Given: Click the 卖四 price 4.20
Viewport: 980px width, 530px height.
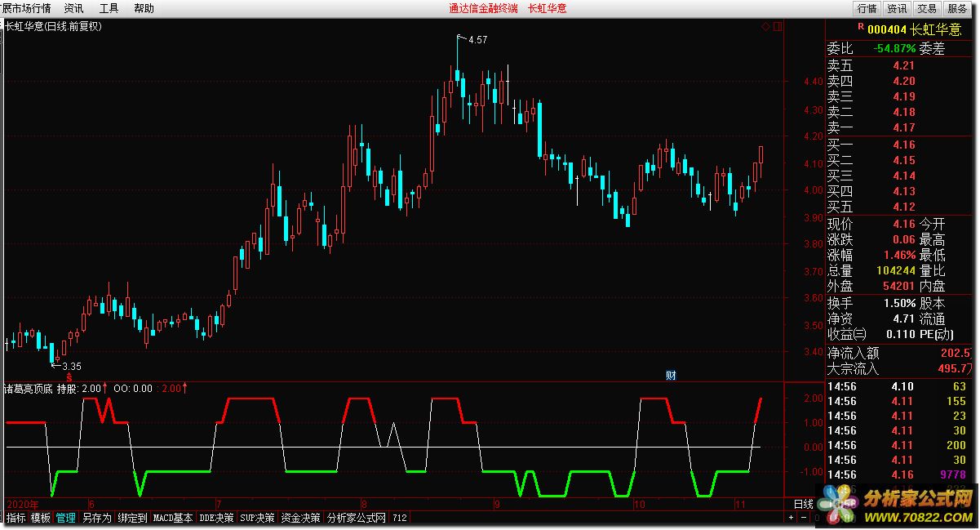Looking at the screenshot, I should (x=903, y=81).
